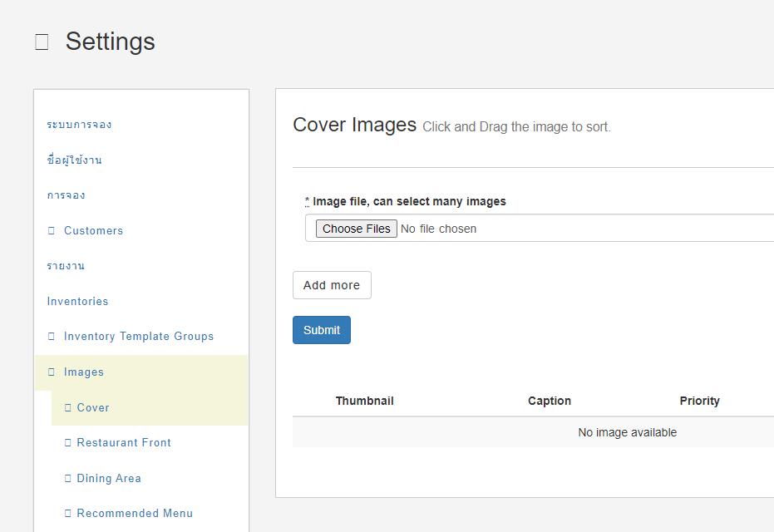Click the Add more button
The height and width of the screenshot is (532, 774).
pos(332,285)
